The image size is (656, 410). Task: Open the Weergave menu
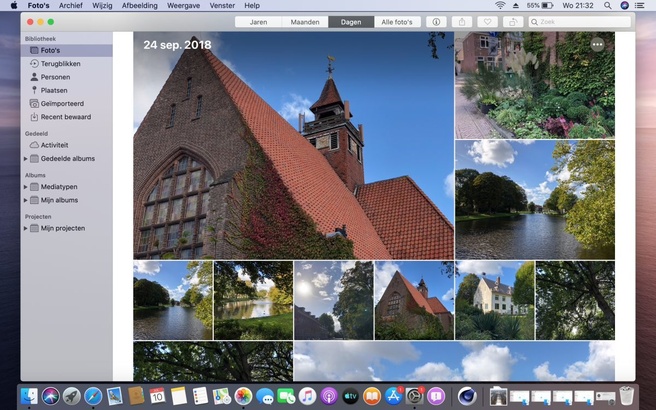tap(183, 5)
